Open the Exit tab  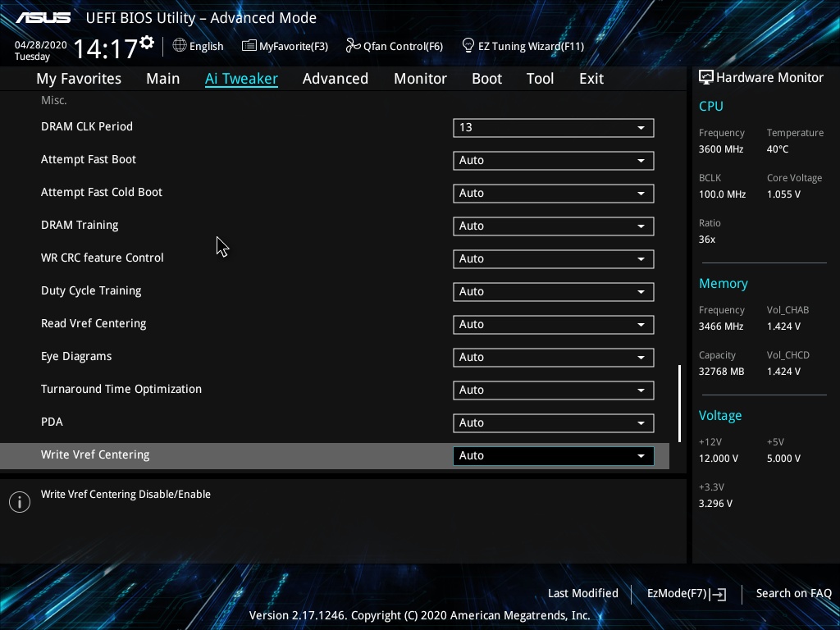click(x=591, y=78)
